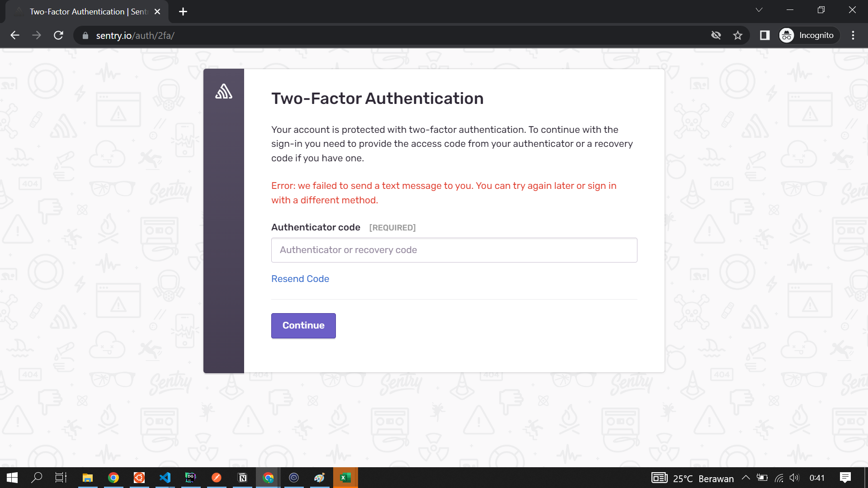Select the Two-Factor Authentication tab
Image resolution: width=868 pixels, height=488 pixels.
pos(81,11)
